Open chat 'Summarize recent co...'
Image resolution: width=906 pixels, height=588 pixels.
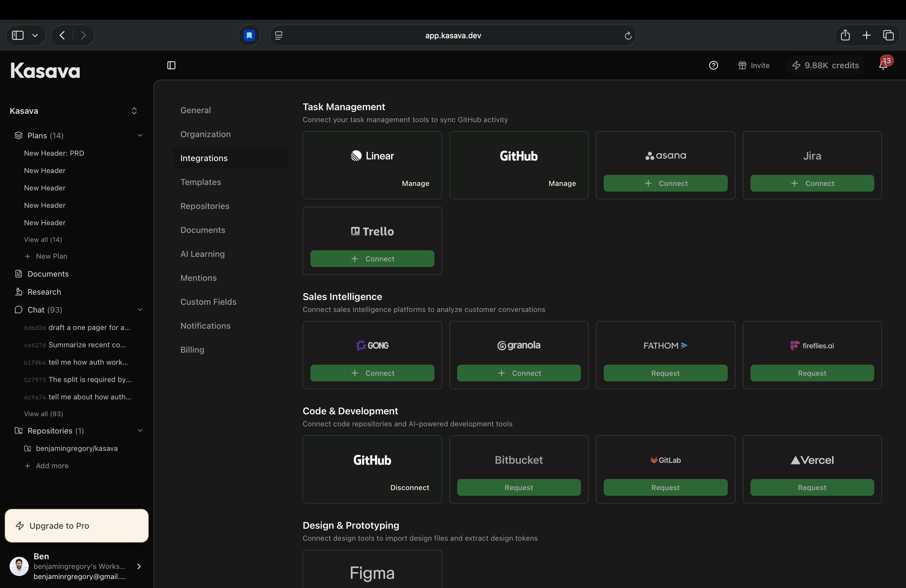[x=75, y=345]
